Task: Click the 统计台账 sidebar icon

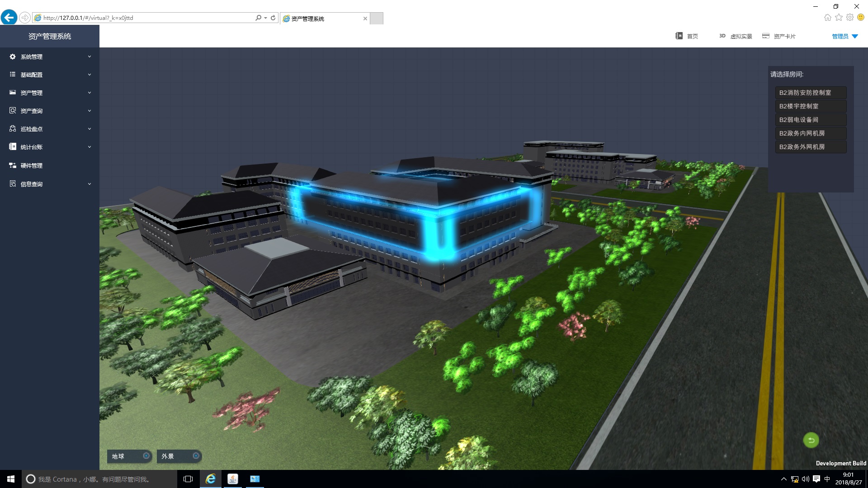Action: (13, 147)
